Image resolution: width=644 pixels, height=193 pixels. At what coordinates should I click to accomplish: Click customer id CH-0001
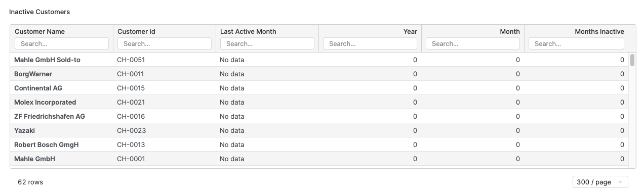[131, 159]
